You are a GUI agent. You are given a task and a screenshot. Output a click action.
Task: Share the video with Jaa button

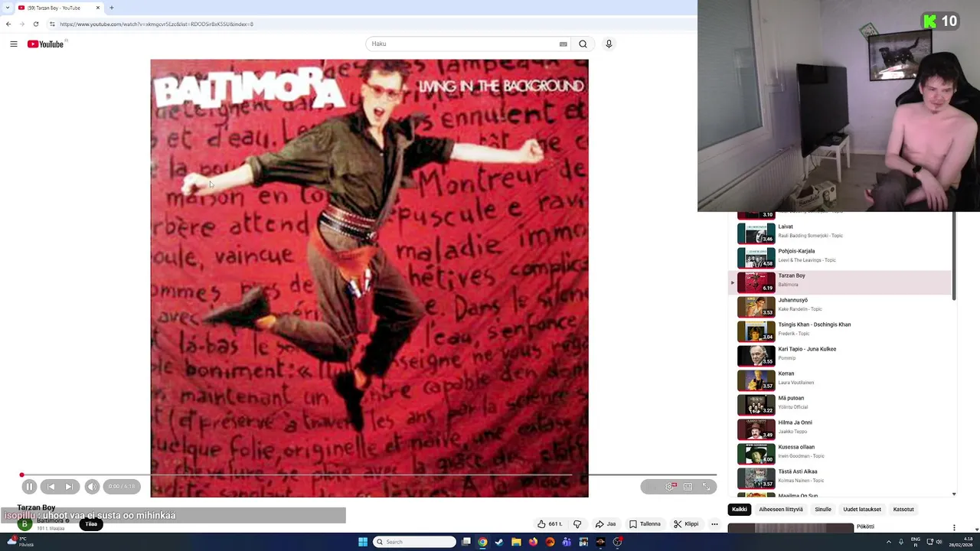pyautogui.click(x=606, y=524)
